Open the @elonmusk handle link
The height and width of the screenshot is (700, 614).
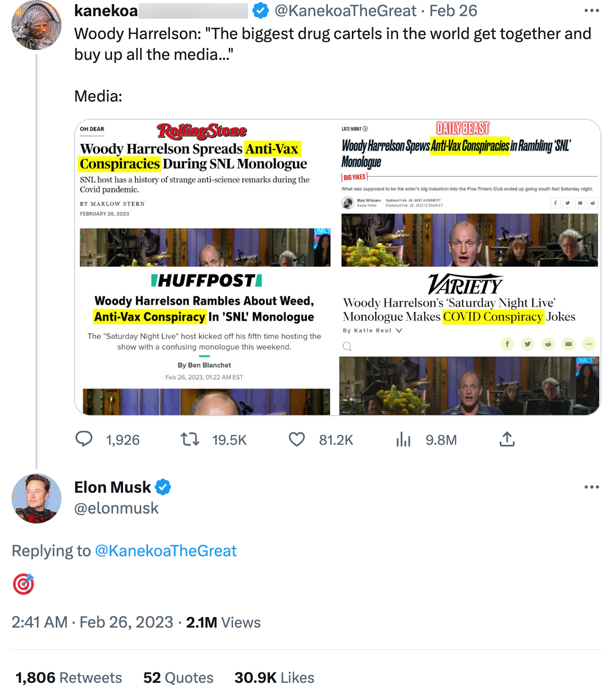(x=116, y=508)
